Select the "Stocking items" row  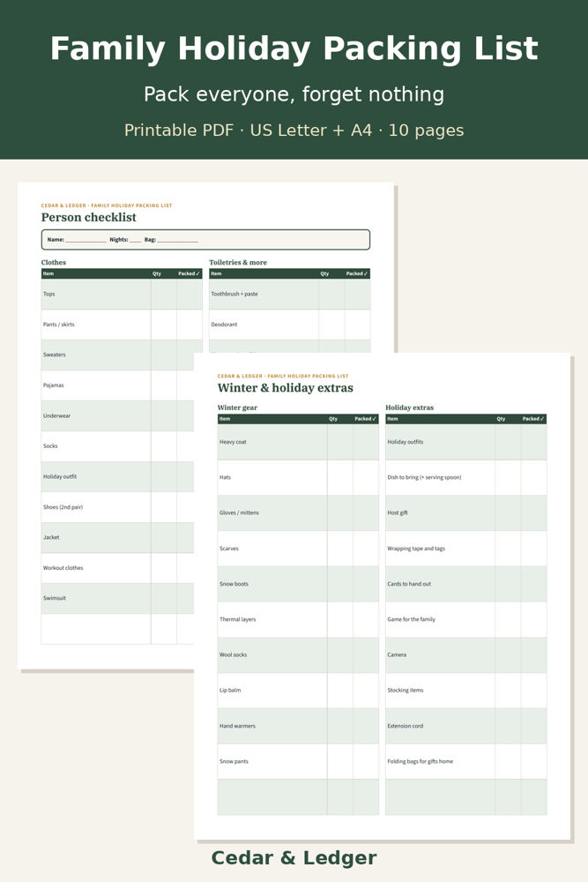pyautogui.click(x=466, y=691)
